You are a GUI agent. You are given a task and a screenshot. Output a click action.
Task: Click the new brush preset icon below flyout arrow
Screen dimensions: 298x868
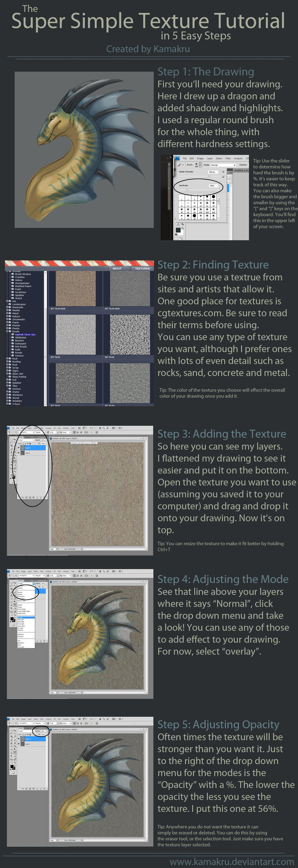(x=223, y=177)
